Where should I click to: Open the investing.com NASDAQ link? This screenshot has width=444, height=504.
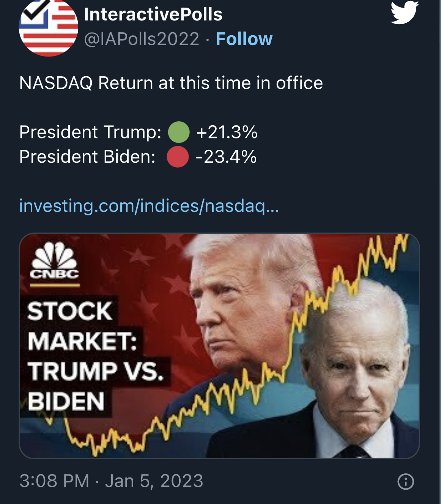(x=149, y=206)
